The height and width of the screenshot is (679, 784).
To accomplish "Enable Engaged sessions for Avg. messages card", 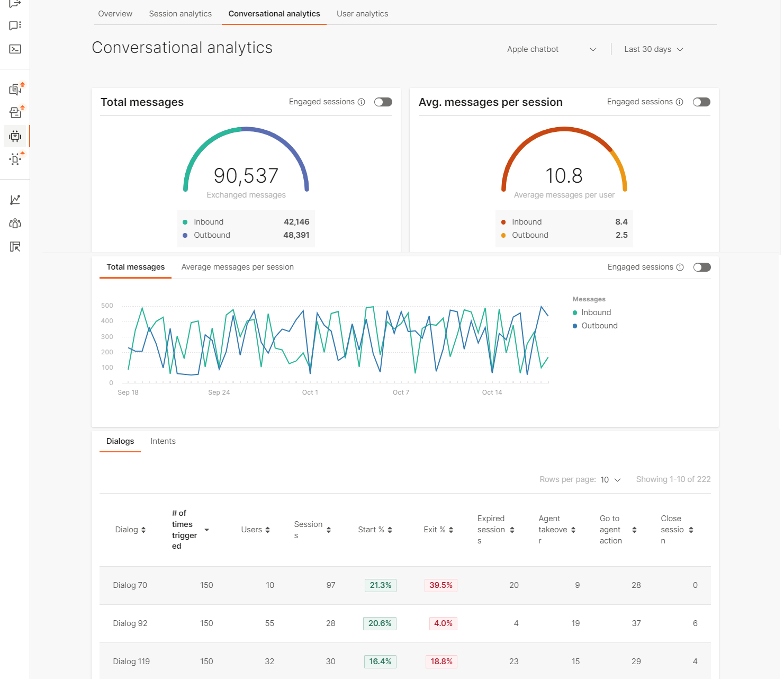I will (x=701, y=102).
